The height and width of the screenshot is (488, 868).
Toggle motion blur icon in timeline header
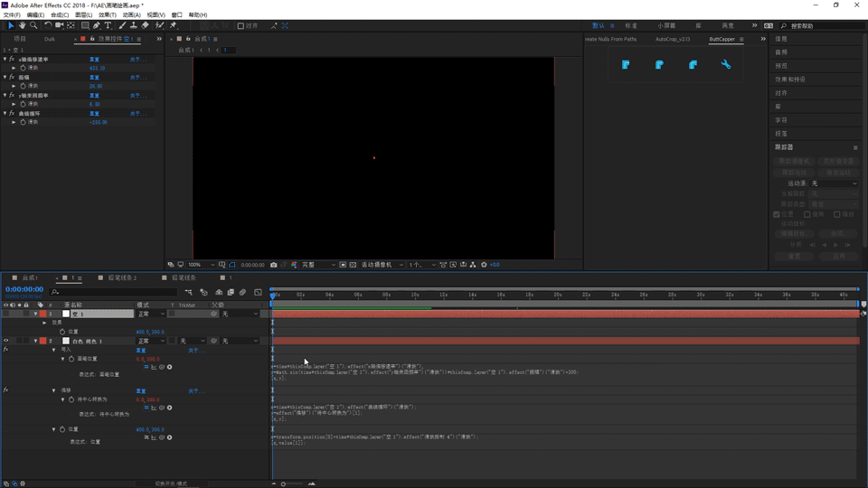[242, 292]
